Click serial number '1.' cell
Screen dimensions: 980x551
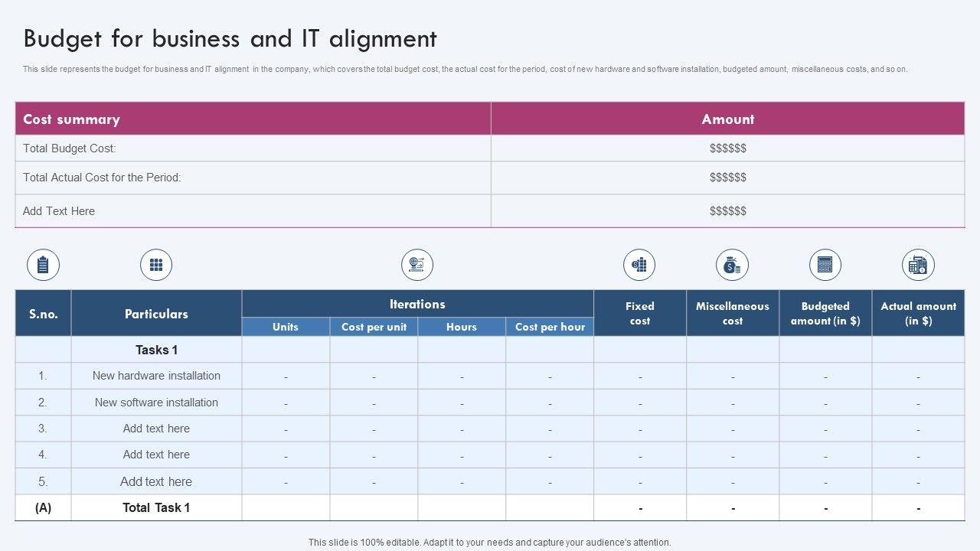43,376
